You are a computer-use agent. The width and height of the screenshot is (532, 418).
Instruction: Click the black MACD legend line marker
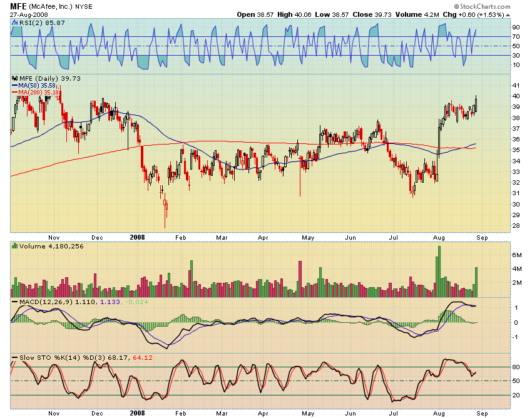click(14, 302)
